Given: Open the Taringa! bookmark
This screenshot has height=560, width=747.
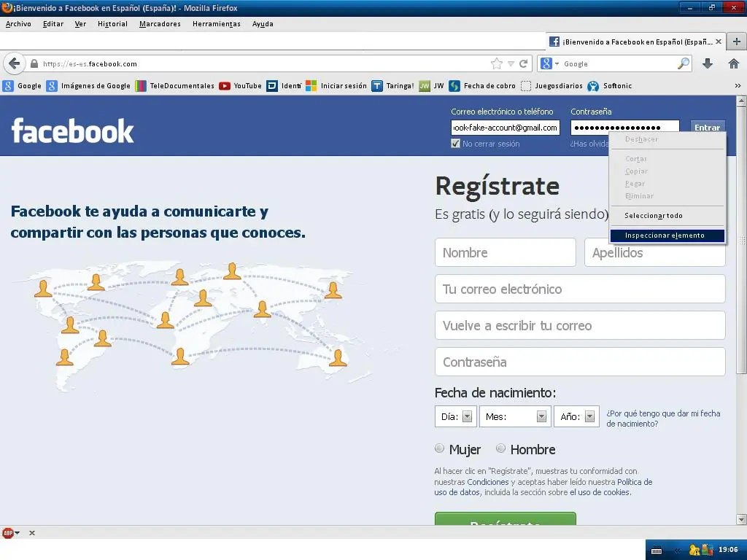Looking at the screenshot, I should pyautogui.click(x=393, y=86).
